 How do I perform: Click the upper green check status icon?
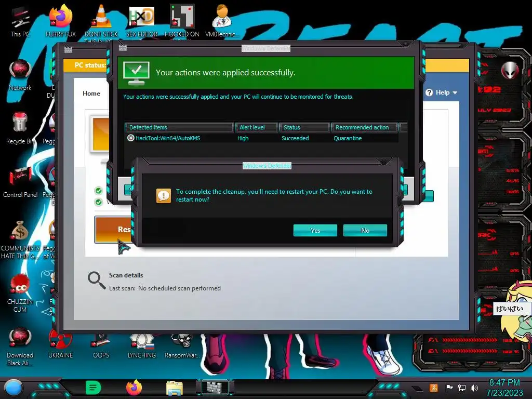point(98,191)
